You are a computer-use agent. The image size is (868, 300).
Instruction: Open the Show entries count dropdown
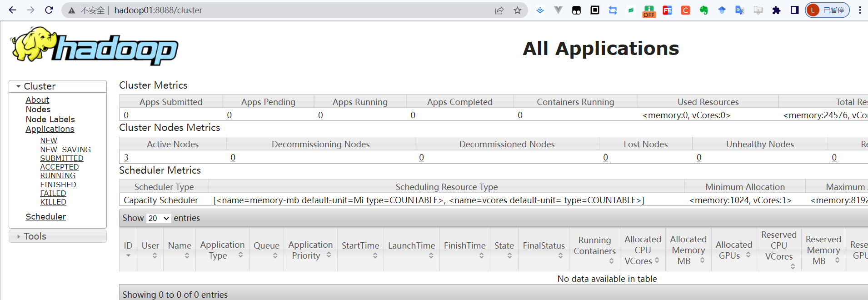coord(158,218)
